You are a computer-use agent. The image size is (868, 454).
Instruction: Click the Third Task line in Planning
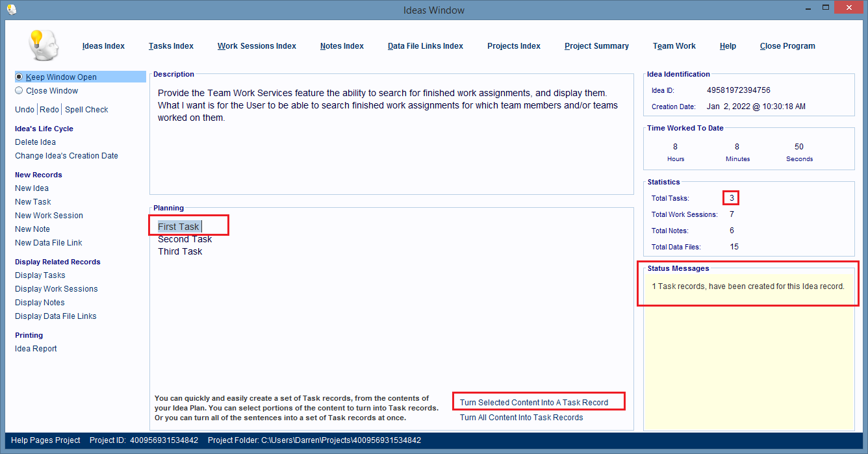point(180,251)
